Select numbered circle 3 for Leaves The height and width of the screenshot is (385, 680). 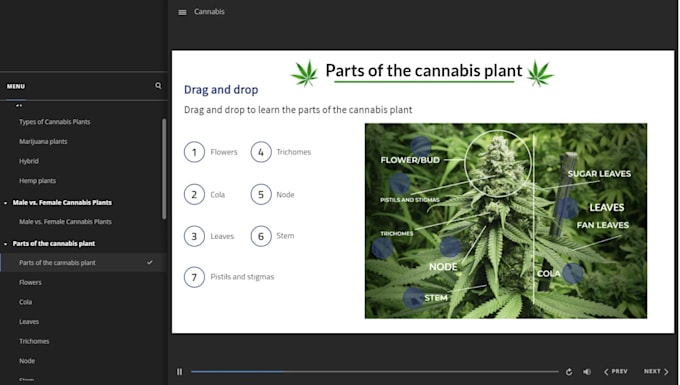(194, 236)
